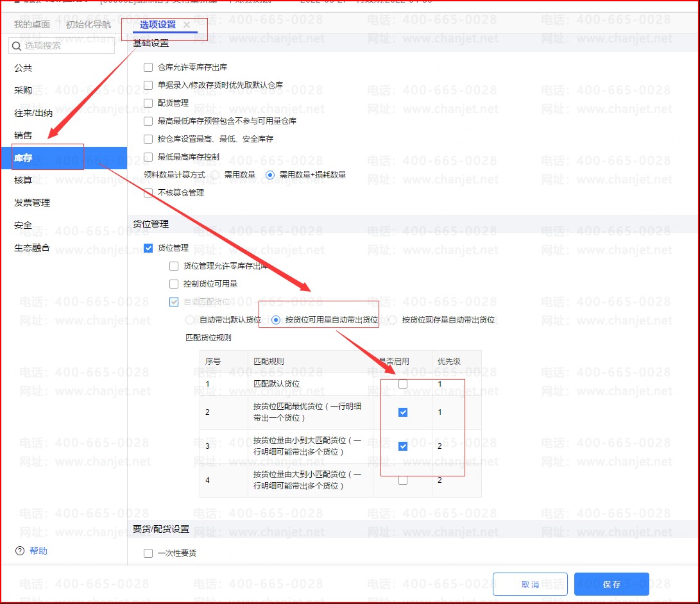Screen dimensions: 700x604
Task: Disable rule 按货位量由小到大匹配货位 checkbox
Action: pyautogui.click(x=403, y=446)
